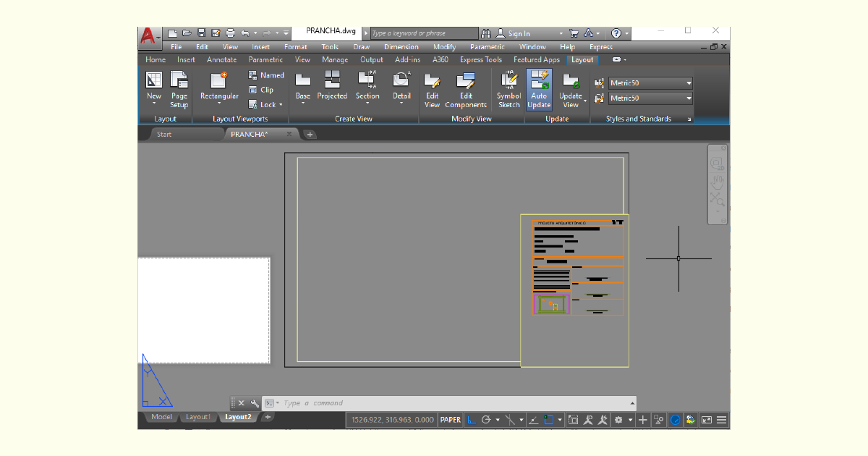This screenshot has height=456, width=868.
Task: Add a new layout with plus button
Action: tap(268, 417)
